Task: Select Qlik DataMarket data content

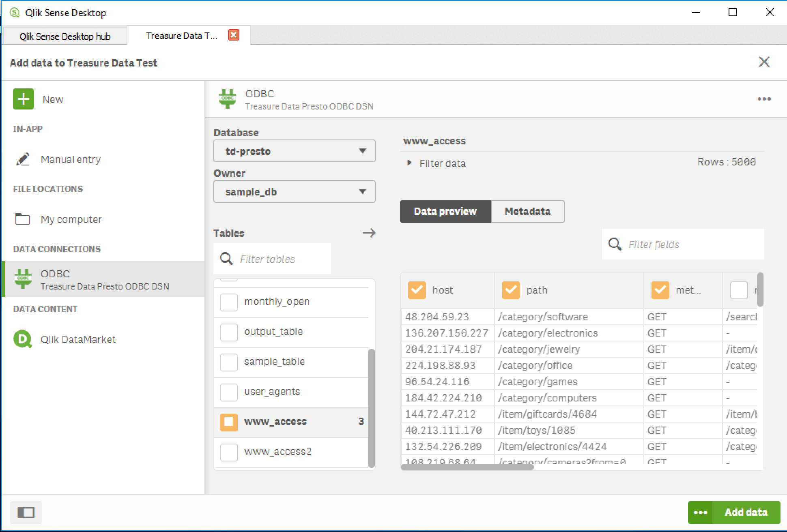Action: 78,339
